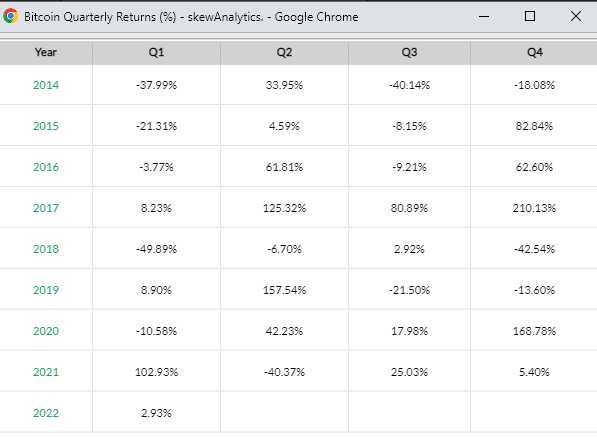
Task: Open the 2016 year link
Action: 46,167
